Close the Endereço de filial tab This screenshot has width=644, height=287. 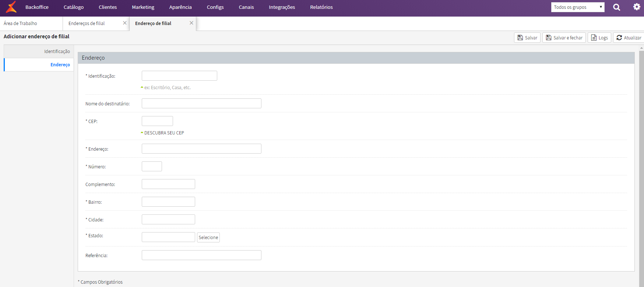coord(191,23)
